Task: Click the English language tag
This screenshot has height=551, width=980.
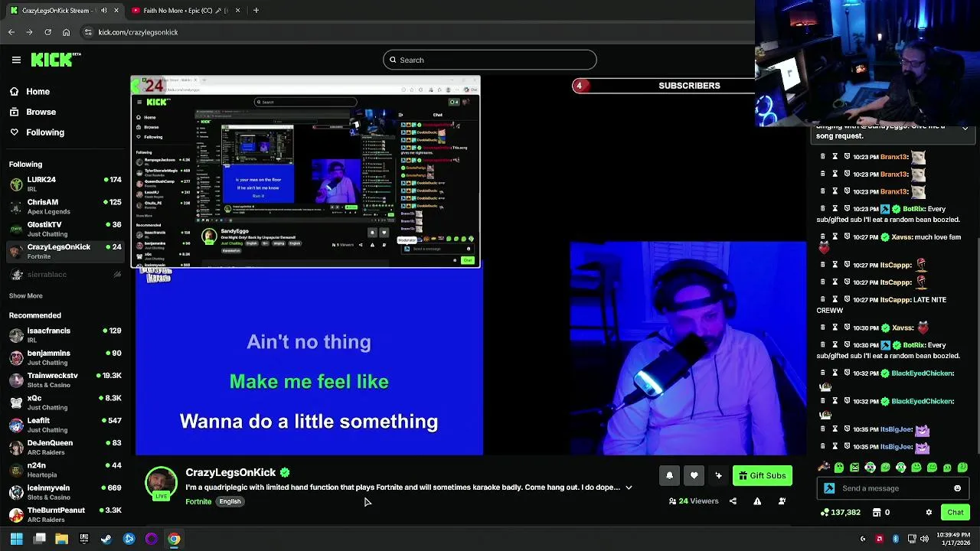Action: pyautogui.click(x=230, y=501)
